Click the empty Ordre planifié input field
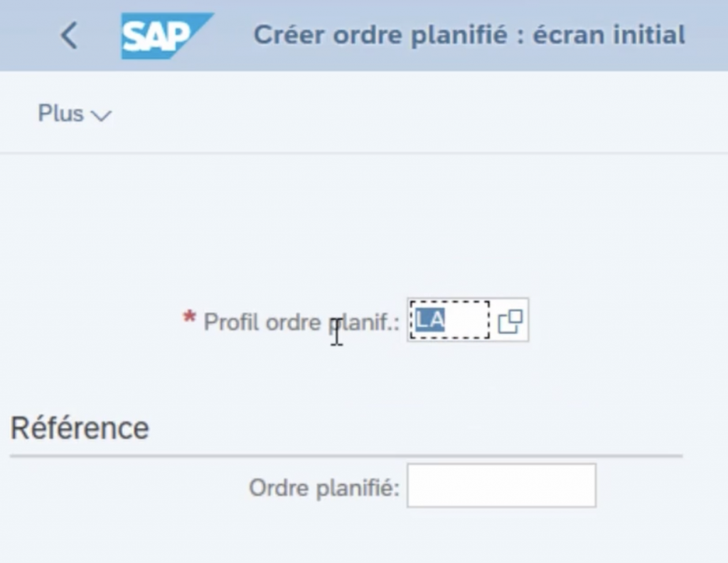Viewport: 728px width, 563px height. pyautogui.click(x=501, y=486)
